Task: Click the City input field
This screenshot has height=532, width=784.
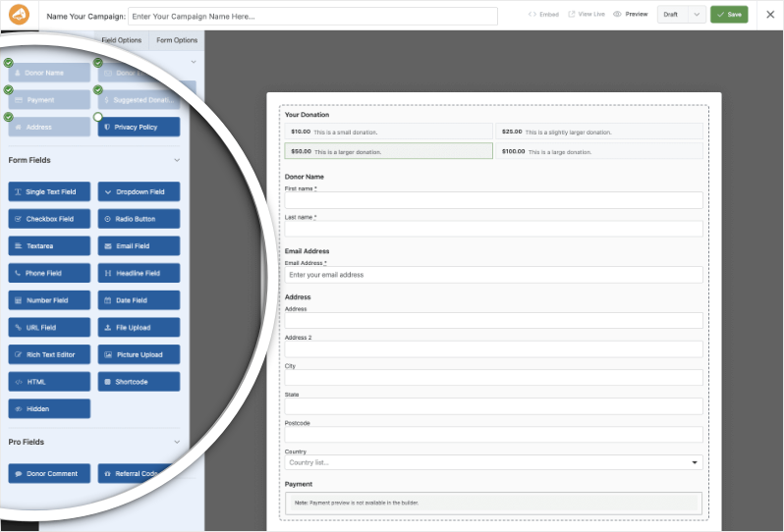Action: click(x=493, y=377)
